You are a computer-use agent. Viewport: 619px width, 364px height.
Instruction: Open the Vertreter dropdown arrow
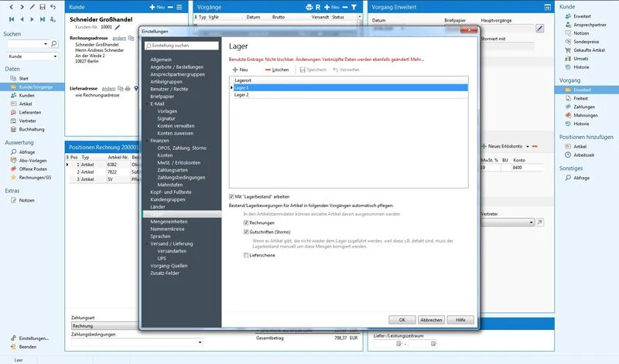coord(531,223)
